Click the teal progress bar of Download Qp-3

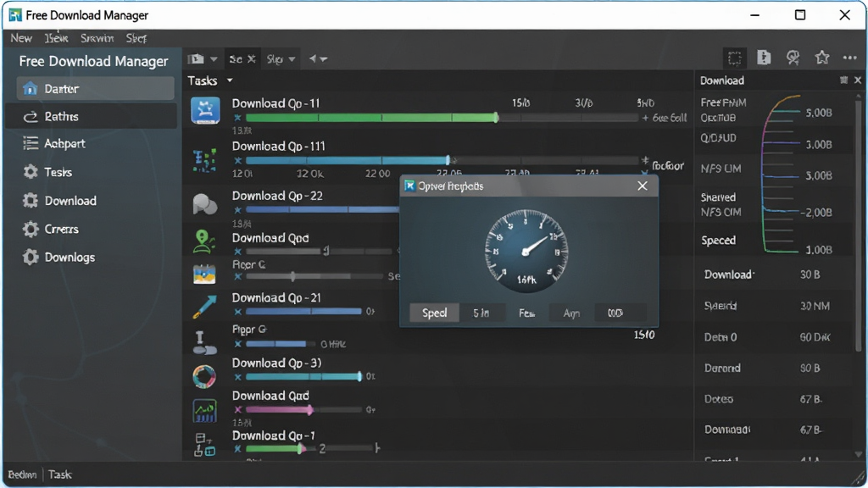[304, 377]
